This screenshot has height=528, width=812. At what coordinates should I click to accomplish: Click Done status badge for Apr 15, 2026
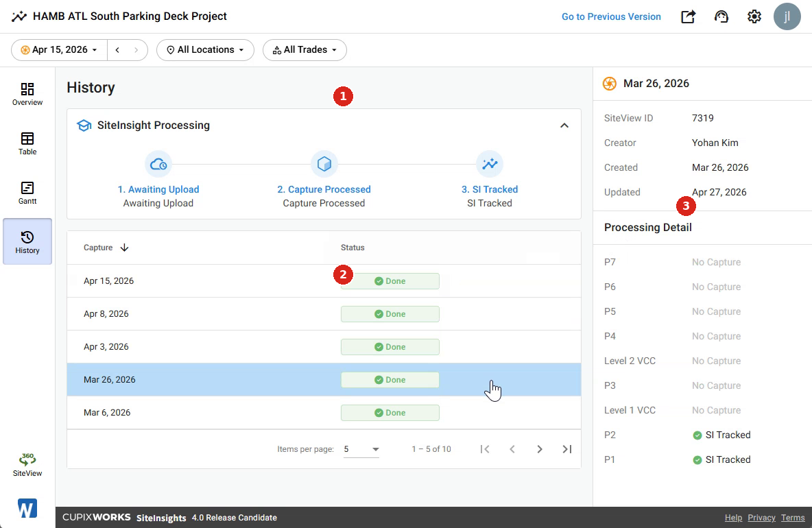(x=390, y=281)
